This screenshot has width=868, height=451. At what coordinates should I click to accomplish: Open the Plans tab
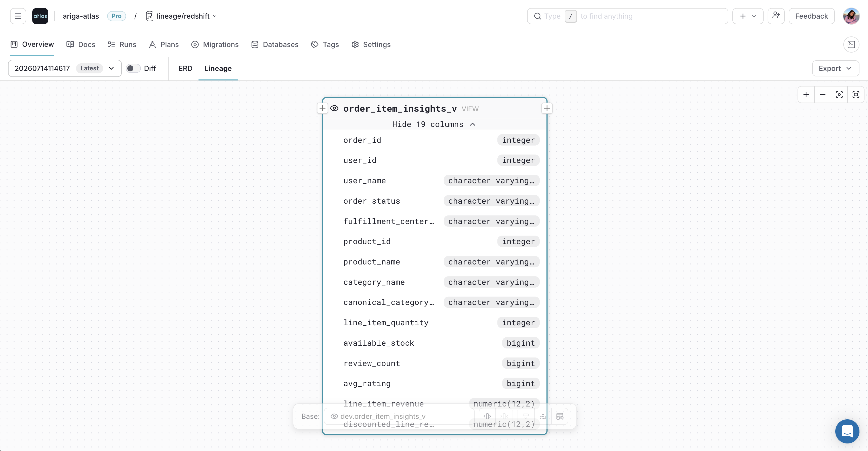(x=164, y=44)
